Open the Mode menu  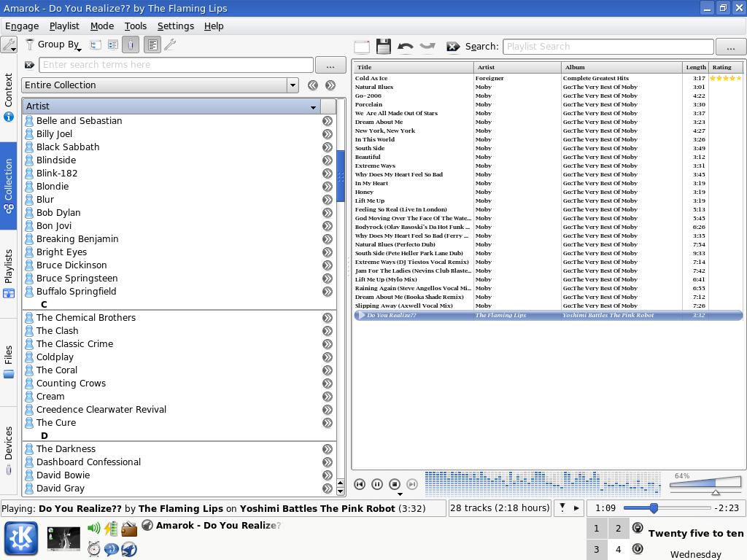[x=102, y=26]
